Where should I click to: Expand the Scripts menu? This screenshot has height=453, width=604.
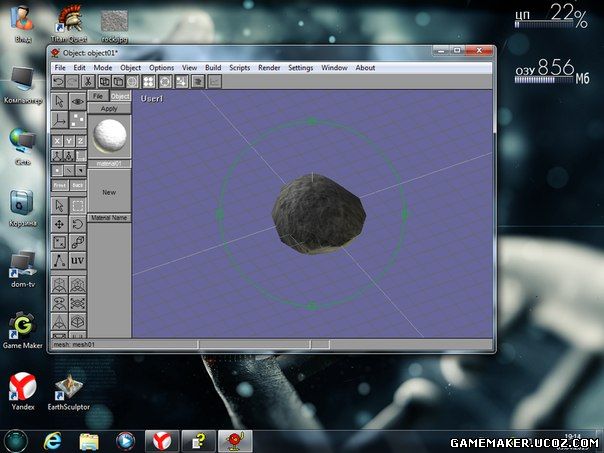pos(240,68)
